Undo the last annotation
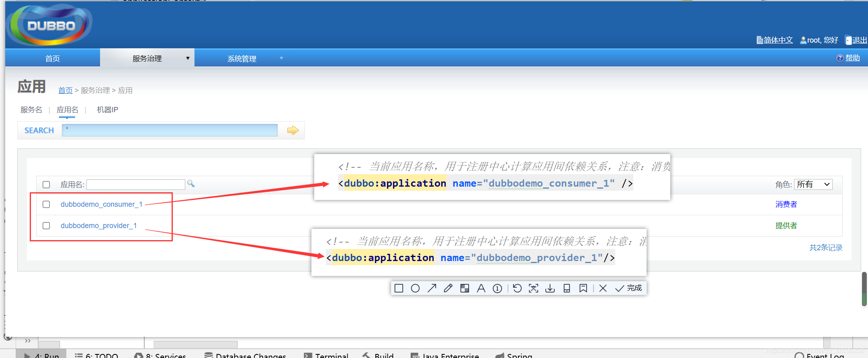This screenshot has height=358, width=868. coord(517,288)
